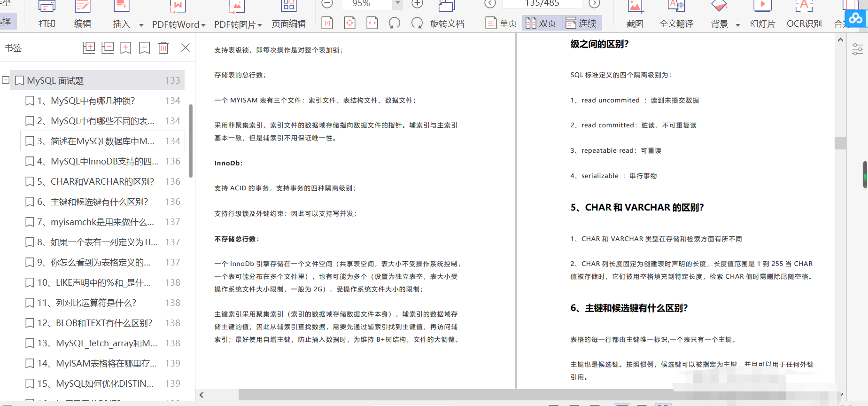
Task: Open bookmark 8、如果一个表有一列定义为TI
Action: (x=102, y=242)
